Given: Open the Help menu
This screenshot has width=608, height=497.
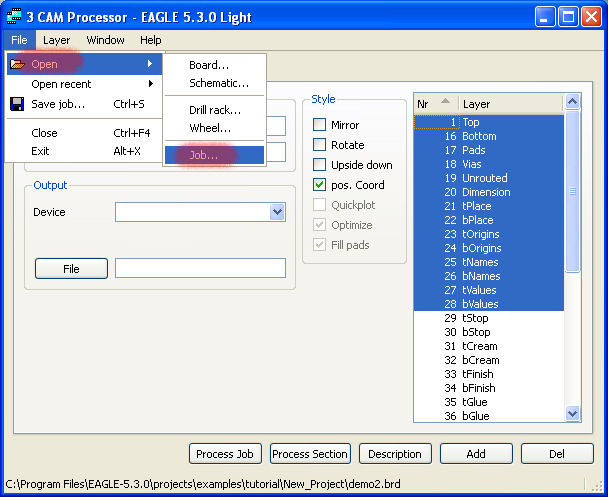Looking at the screenshot, I should click(x=151, y=40).
